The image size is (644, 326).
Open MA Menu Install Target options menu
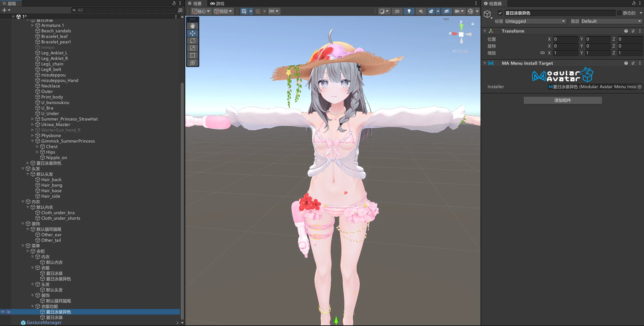640,63
